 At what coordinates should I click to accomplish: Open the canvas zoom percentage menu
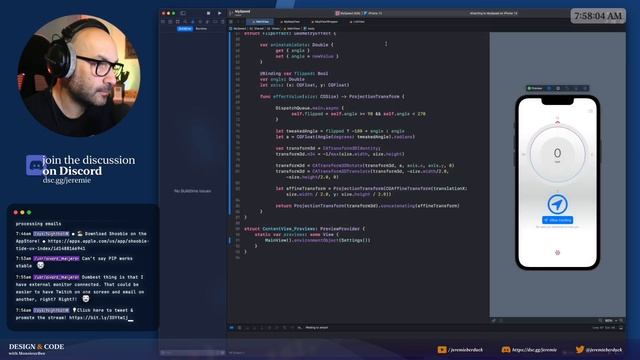click(610, 321)
